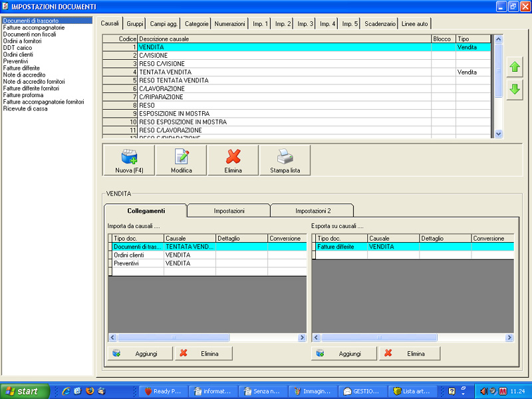
Task: Click Aggiungi under the Esporta su causali list
Action: 343,354
